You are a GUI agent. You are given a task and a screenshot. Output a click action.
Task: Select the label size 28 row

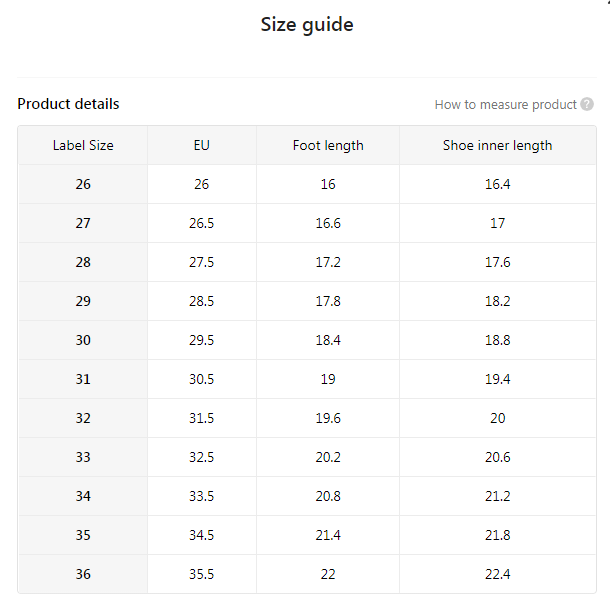click(x=83, y=262)
